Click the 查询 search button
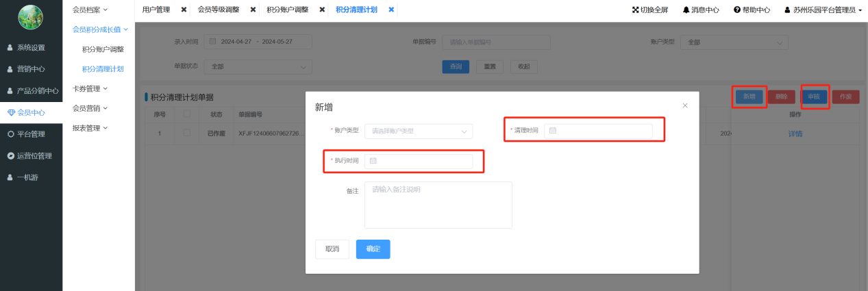This screenshot has height=291, width=868. point(456,66)
